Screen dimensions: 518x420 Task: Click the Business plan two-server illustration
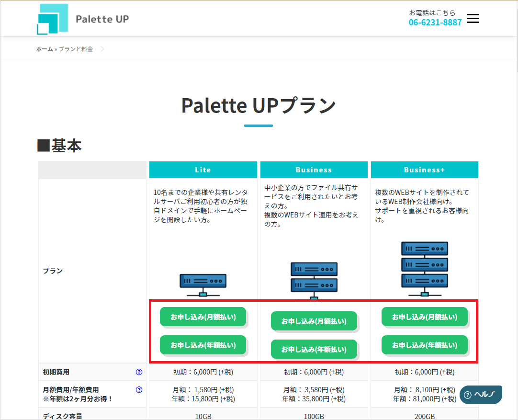click(x=314, y=281)
